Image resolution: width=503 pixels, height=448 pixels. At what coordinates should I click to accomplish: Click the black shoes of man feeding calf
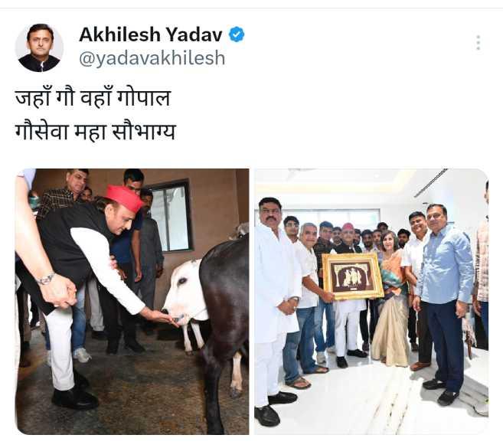(x=75, y=397)
